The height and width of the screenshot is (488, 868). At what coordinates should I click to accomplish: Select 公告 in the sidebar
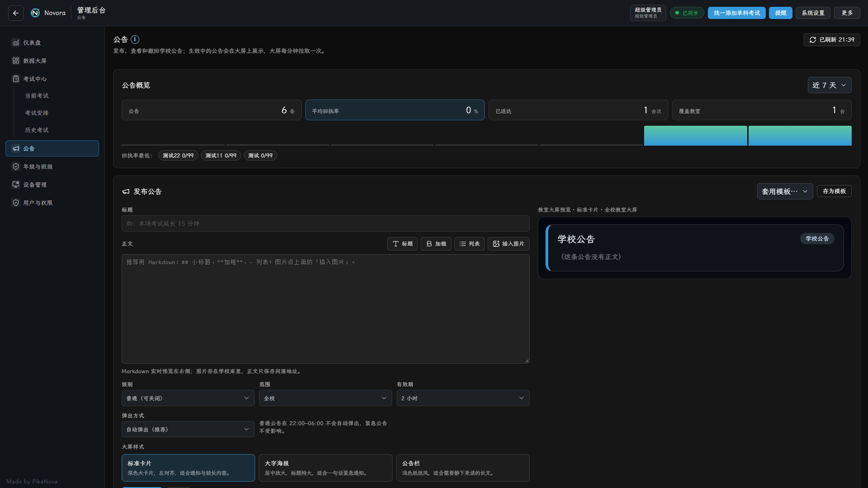click(x=52, y=148)
